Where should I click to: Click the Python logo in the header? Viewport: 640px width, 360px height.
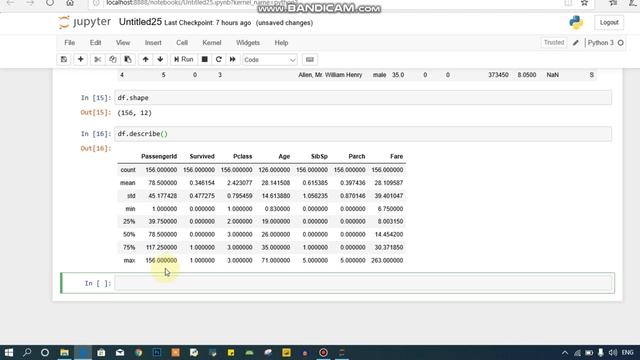point(576,22)
